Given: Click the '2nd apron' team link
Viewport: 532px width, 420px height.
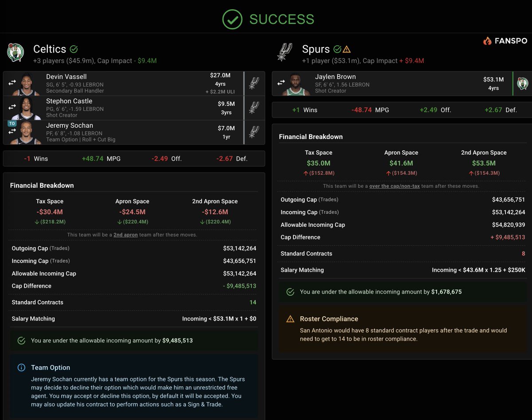Looking at the screenshot, I should pos(125,235).
